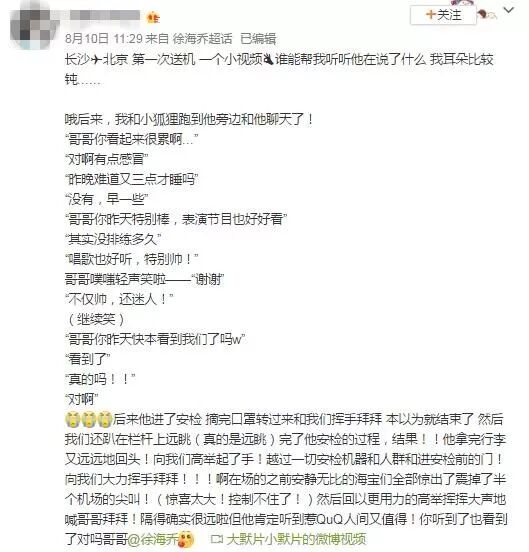Open the 大默片小默片的微博视频 link
Viewport: 529px width, 552px height.
click(296, 539)
